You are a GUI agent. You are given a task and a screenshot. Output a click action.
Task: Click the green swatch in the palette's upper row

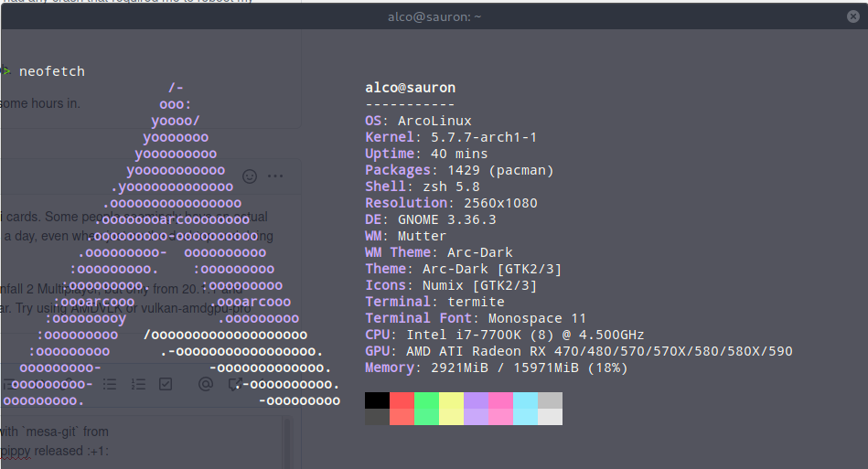tap(426, 400)
